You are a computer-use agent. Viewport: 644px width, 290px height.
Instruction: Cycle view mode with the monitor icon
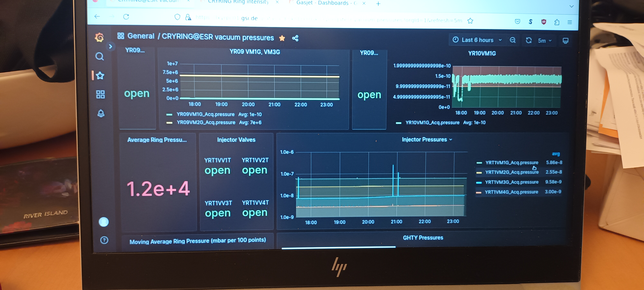click(x=565, y=41)
